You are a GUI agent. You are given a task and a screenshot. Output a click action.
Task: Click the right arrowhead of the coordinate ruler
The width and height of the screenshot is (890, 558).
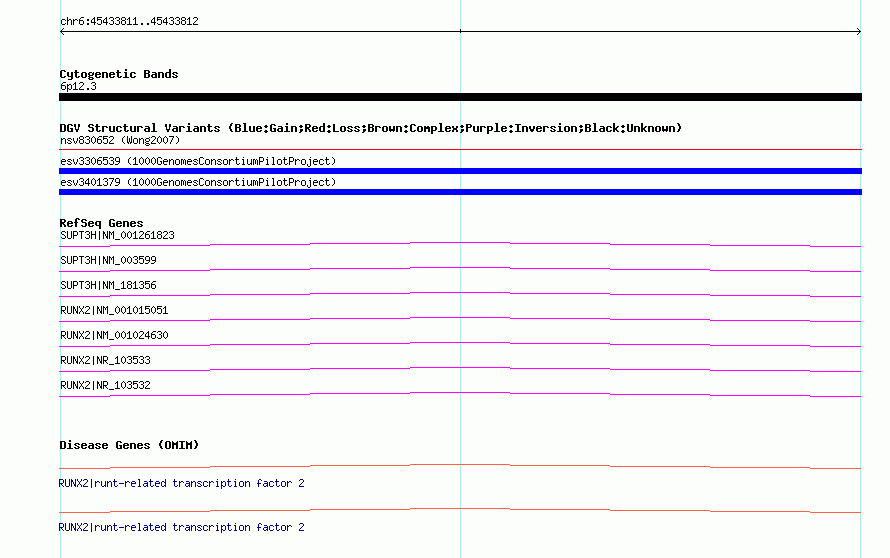pos(859,32)
